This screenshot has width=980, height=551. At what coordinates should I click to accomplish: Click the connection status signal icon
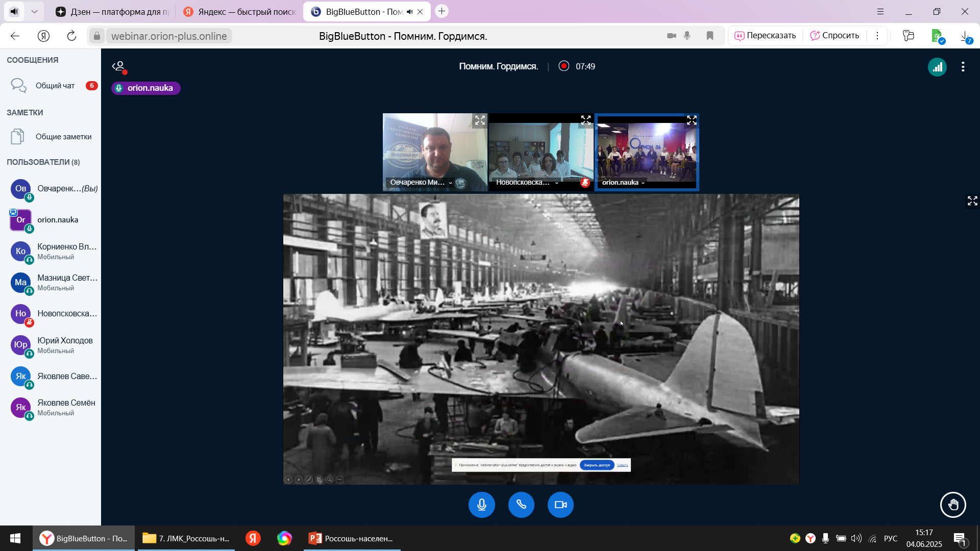(x=937, y=67)
